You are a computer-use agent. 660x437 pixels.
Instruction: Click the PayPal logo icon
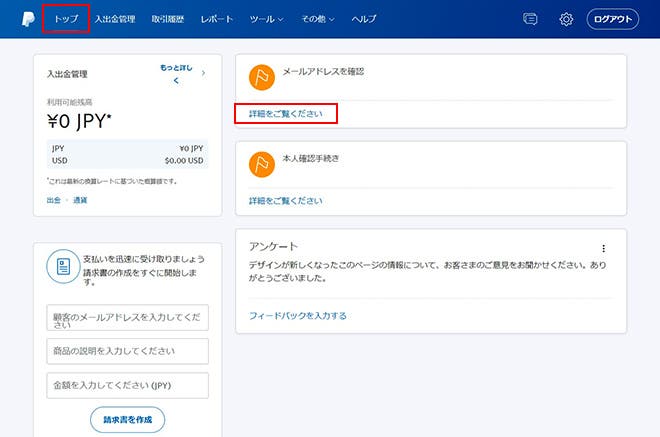pyautogui.click(x=28, y=19)
